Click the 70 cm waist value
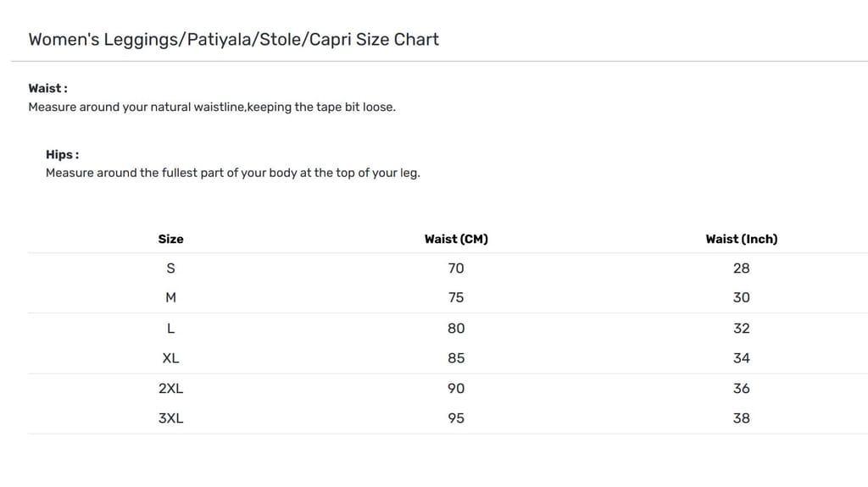The height and width of the screenshot is (487, 868). pos(456,268)
